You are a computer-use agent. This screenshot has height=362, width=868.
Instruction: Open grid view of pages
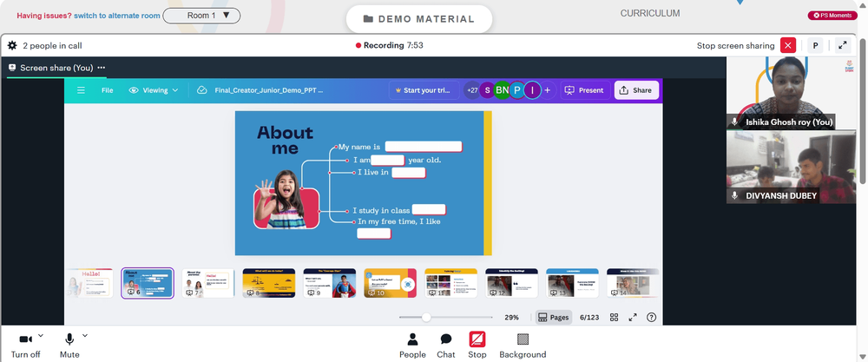(614, 317)
